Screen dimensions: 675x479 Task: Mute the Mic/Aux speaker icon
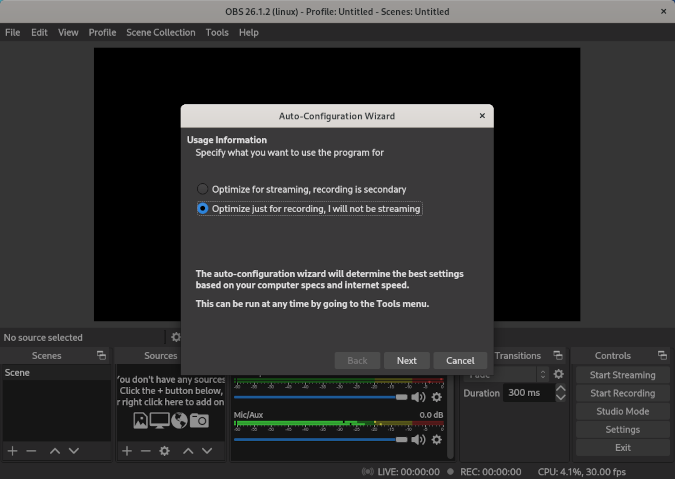coord(418,439)
